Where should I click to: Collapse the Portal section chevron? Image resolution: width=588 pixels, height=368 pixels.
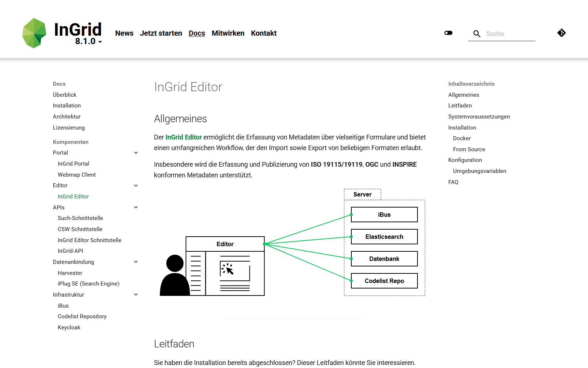(x=136, y=153)
